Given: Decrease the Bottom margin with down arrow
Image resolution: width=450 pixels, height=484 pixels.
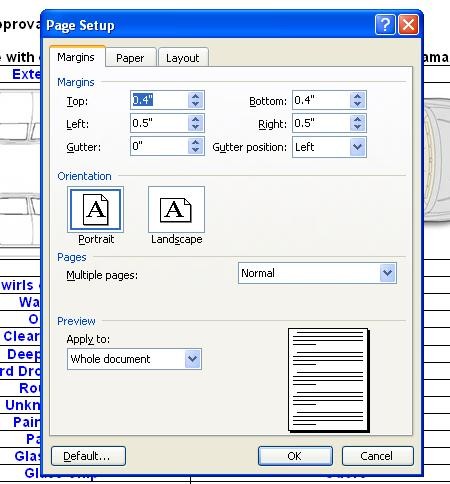Looking at the screenshot, I should pos(358,104).
